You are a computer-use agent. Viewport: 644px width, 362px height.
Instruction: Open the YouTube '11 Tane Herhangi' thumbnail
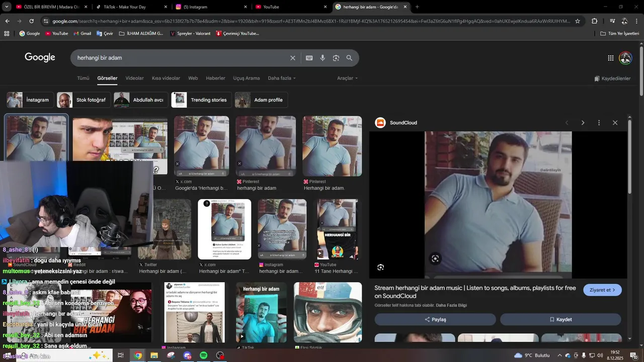coord(337,229)
